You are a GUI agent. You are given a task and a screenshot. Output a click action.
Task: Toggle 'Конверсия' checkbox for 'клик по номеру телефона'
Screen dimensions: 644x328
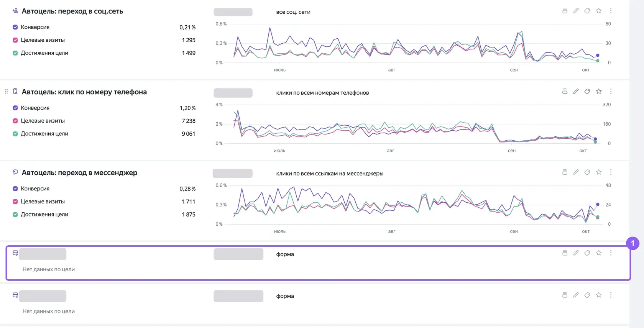(x=15, y=108)
